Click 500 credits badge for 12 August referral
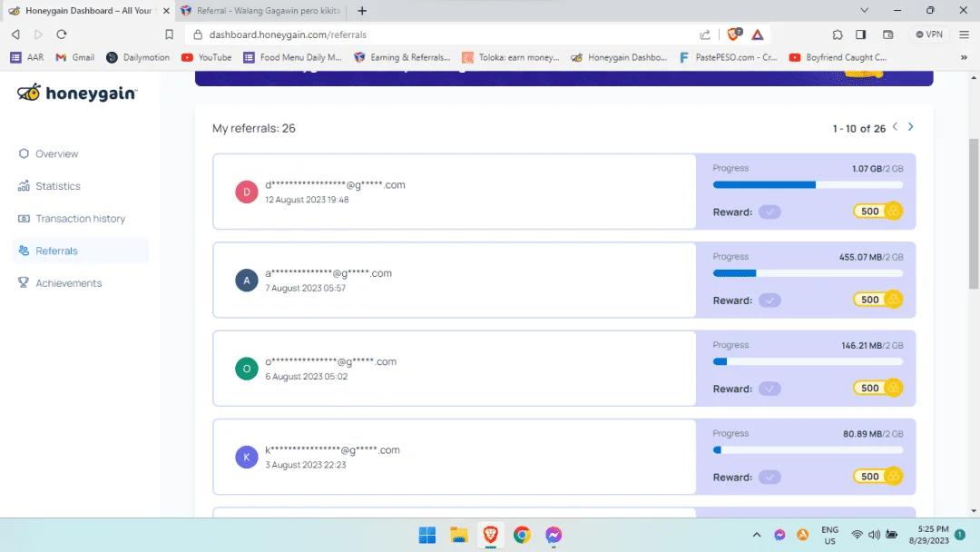Screen dimensions: 980x552 (878, 212)
